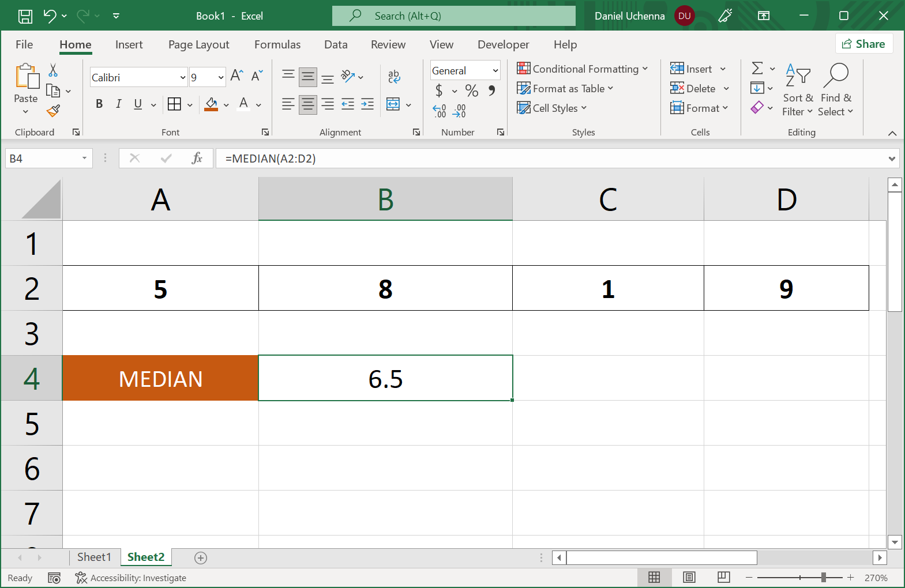Viewport: 905px width, 588px height.
Task: Switch to Sheet1 tab
Action: (x=94, y=557)
